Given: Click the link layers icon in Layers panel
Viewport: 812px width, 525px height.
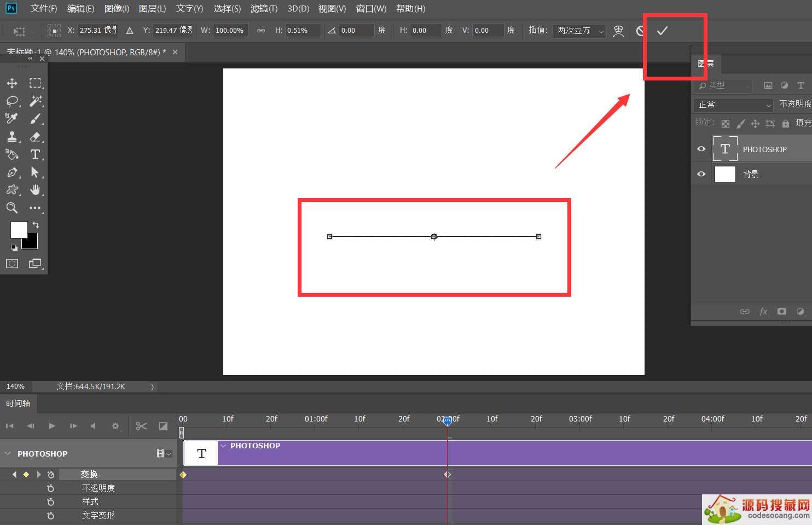Looking at the screenshot, I should pyautogui.click(x=745, y=311).
